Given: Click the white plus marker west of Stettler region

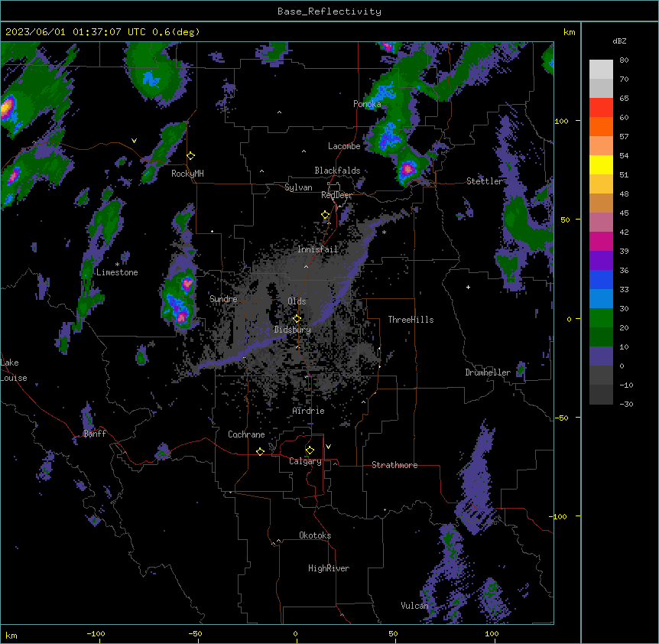Looking at the screenshot, I should click(x=468, y=287).
